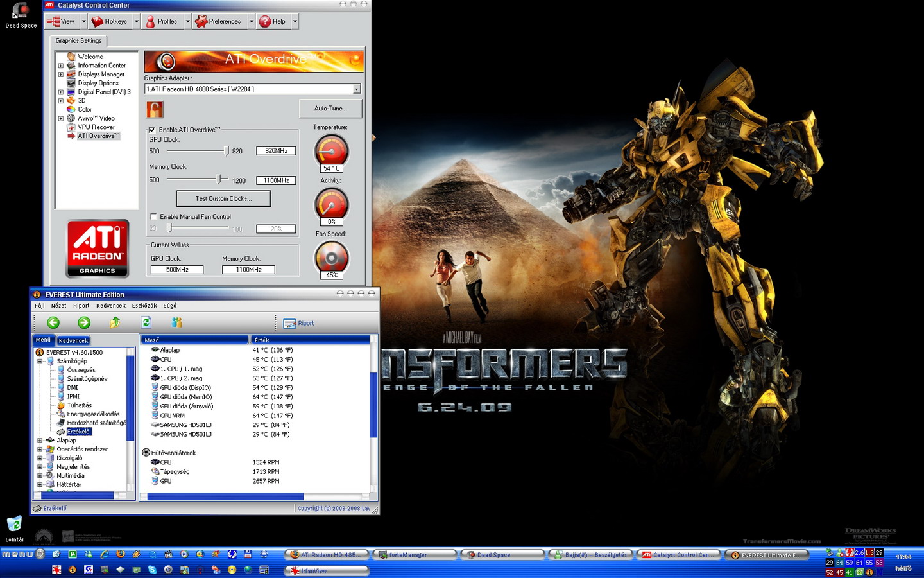This screenshot has width=924, height=578.
Task: Open the Kedvencek menu in EVEREST menu bar
Action: [x=111, y=306]
